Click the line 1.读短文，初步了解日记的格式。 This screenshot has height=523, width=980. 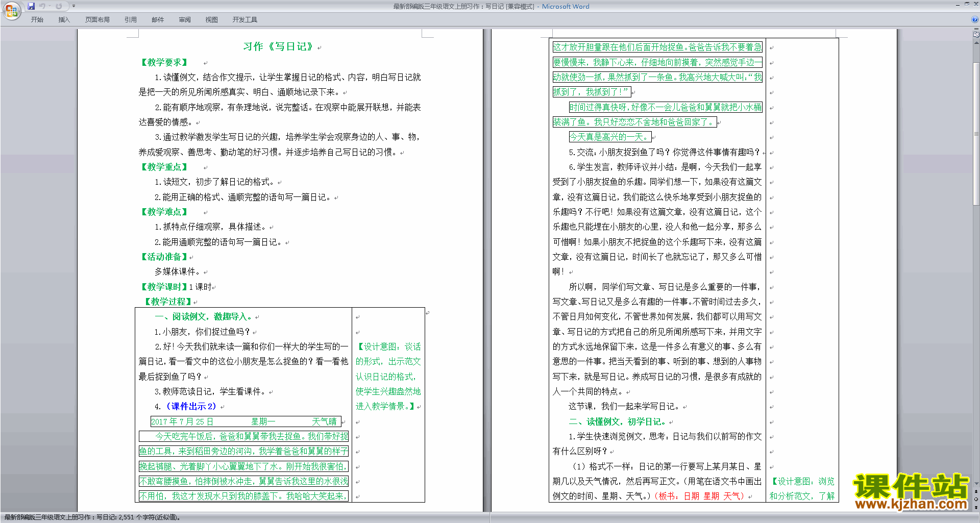[215, 182]
